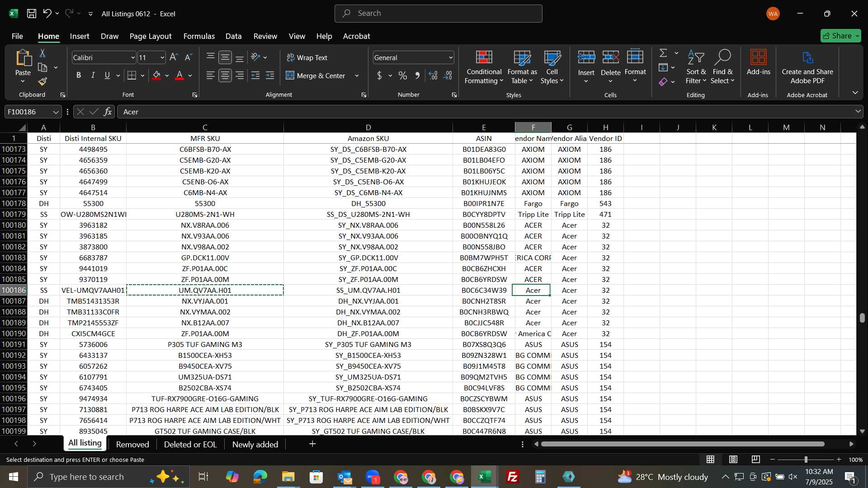This screenshot has width=868, height=488.
Task: Open the number format General dropdown
Action: click(x=450, y=57)
